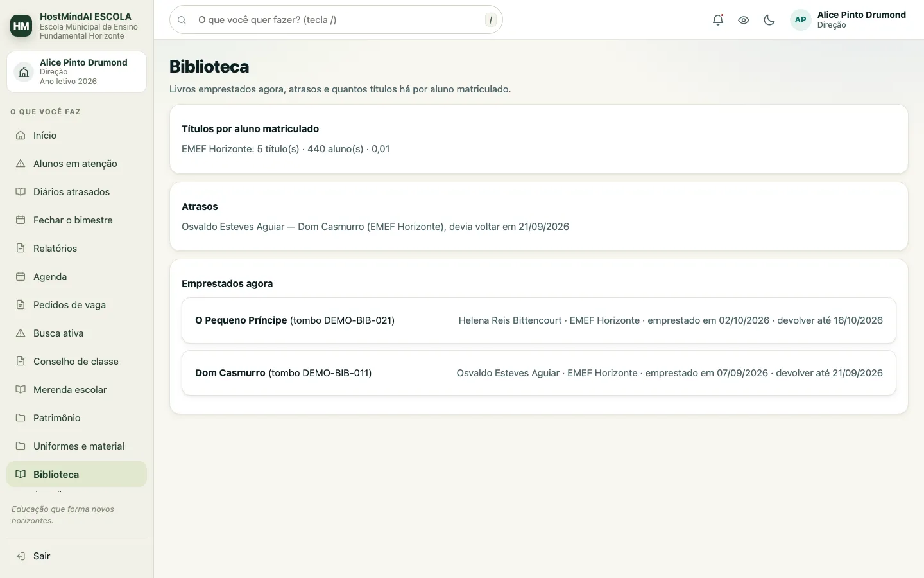Click 'Helena Reis Bittencourt' borrower details
924x578 pixels.
pyautogui.click(x=671, y=320)
